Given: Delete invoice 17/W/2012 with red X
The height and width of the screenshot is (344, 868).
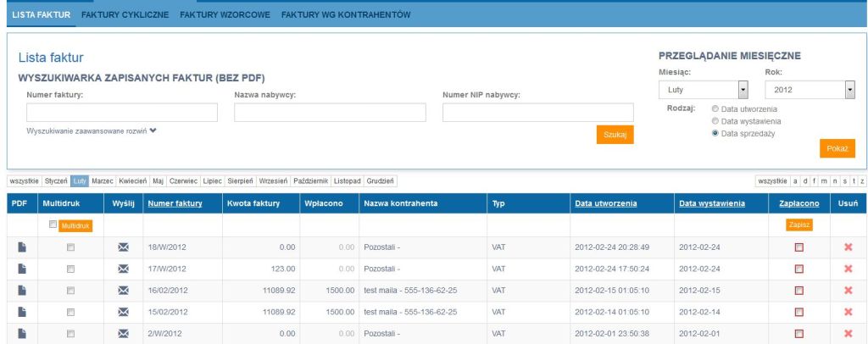Looking at the screenshot, I should 848,269.
